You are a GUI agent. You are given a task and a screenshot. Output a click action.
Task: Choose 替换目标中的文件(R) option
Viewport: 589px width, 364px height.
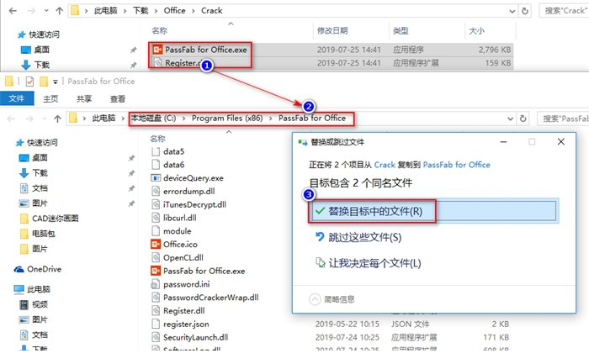(433, 211)
